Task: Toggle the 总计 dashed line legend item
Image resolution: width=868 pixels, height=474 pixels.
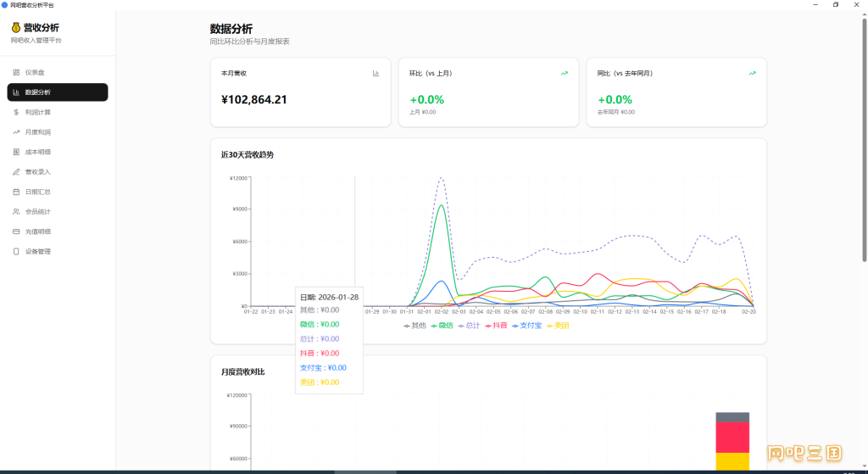Action: click(469, 326)
